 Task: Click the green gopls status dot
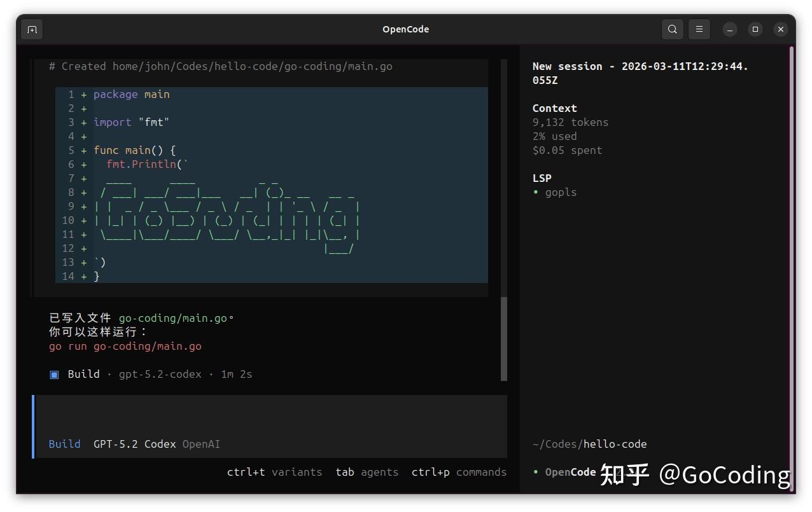pyautogui.click(x=536, y=192)
